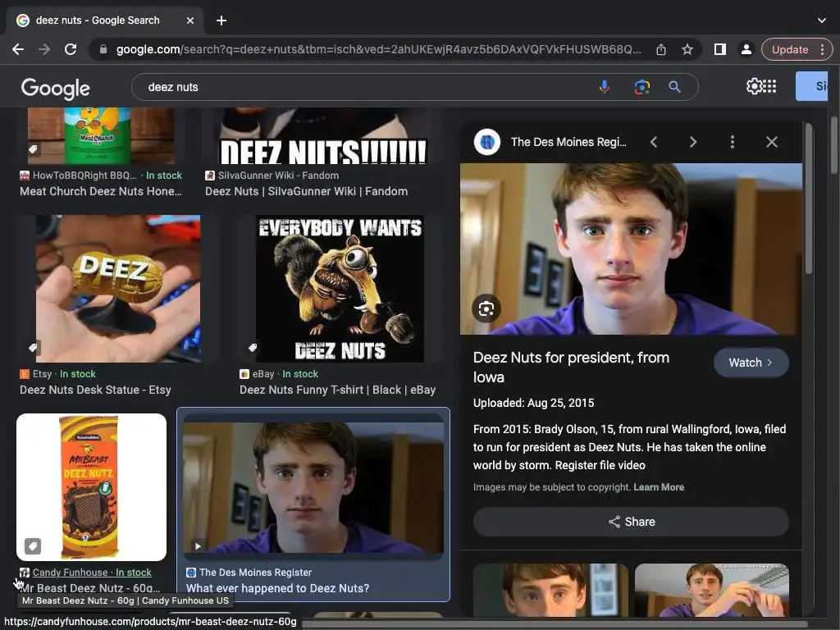Start voice search with the microphone icon
The height and width of the screenshot is (630, 840).
(605, 87)
